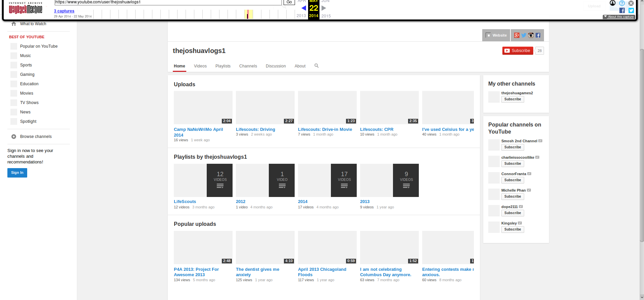Open the About tab
This screenshot has width=644, height=300.
(x=300, y=66)
